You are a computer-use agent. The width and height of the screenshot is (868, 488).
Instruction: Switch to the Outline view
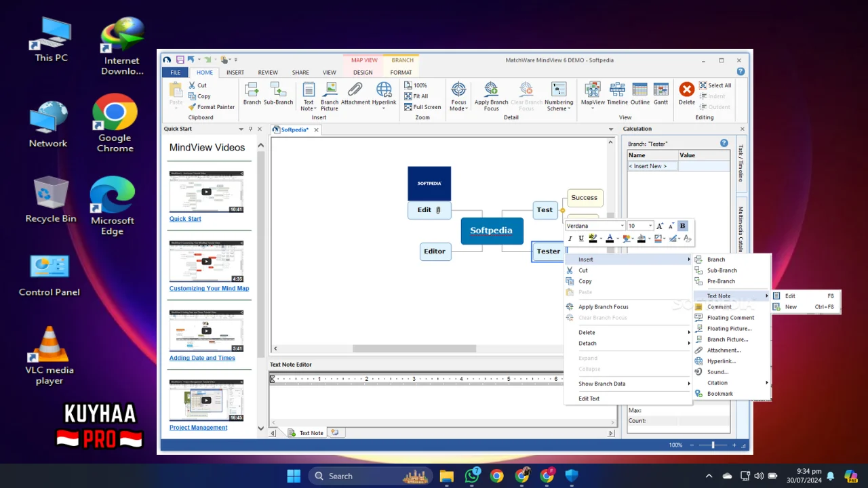coord(640,94)
